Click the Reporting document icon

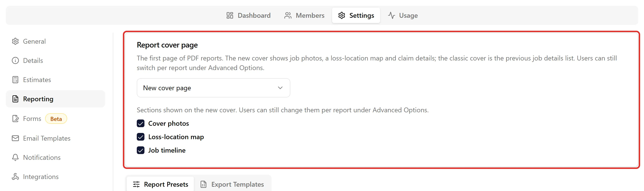(x=15, y=99)
